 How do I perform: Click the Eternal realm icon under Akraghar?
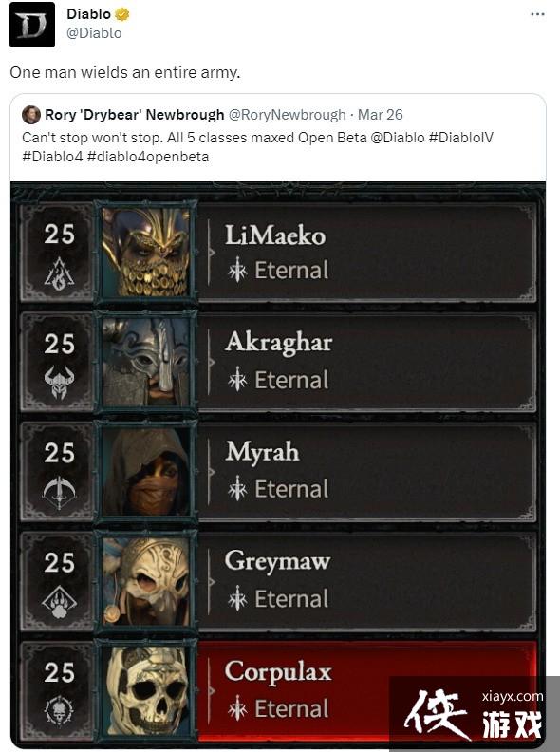pos(237,381)
